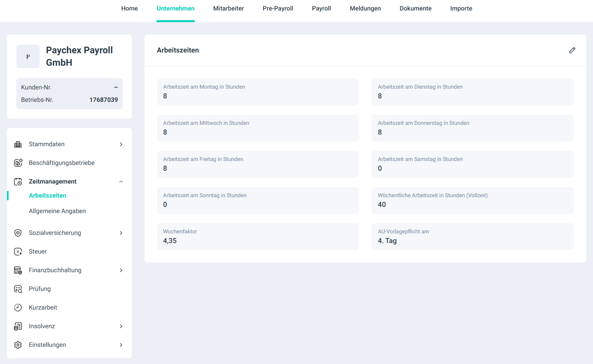Expand the Sozialversicherung chevron

coord(121,233)
